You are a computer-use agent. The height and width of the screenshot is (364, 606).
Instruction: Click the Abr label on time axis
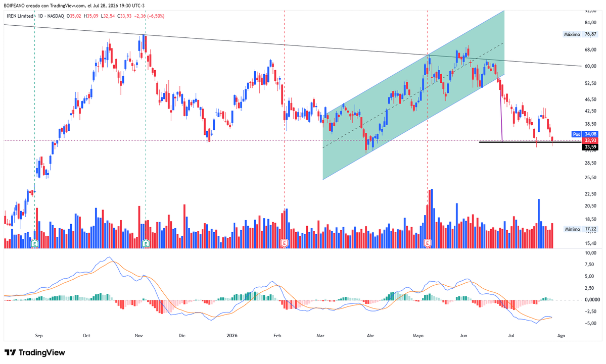[370, 336]
